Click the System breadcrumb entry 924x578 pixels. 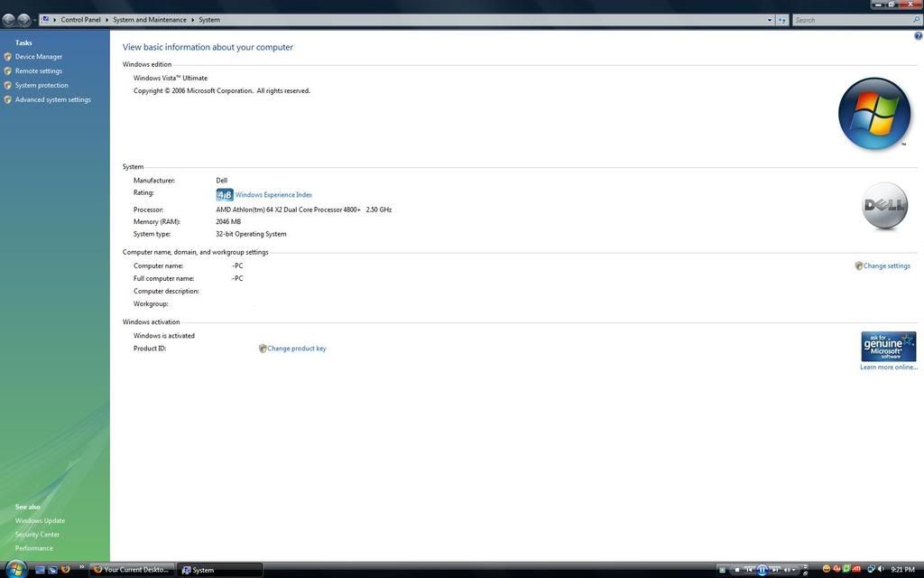coord(209,20)
